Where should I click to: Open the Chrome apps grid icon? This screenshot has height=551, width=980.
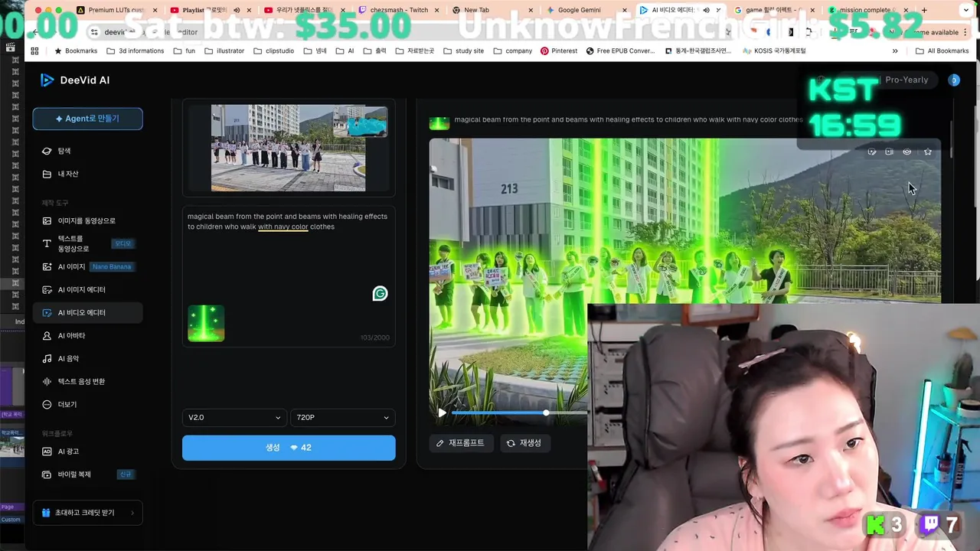click(x=34, y=51)
